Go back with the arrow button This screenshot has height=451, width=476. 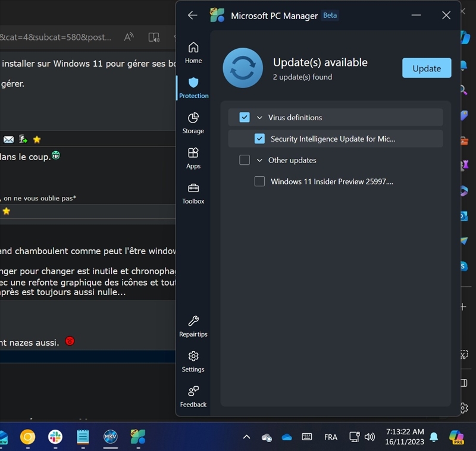192,15
